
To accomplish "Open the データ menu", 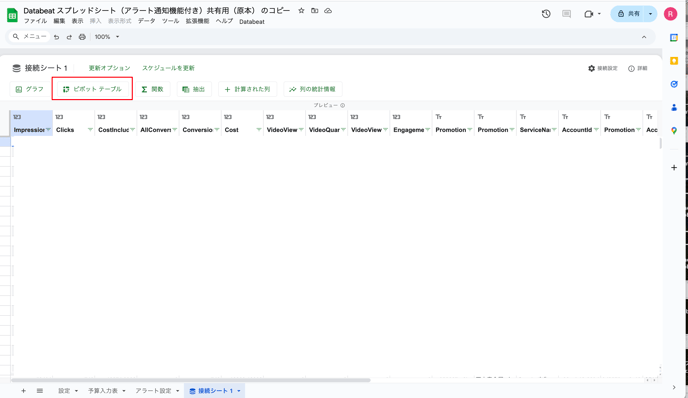I will [x=147, y=21].
